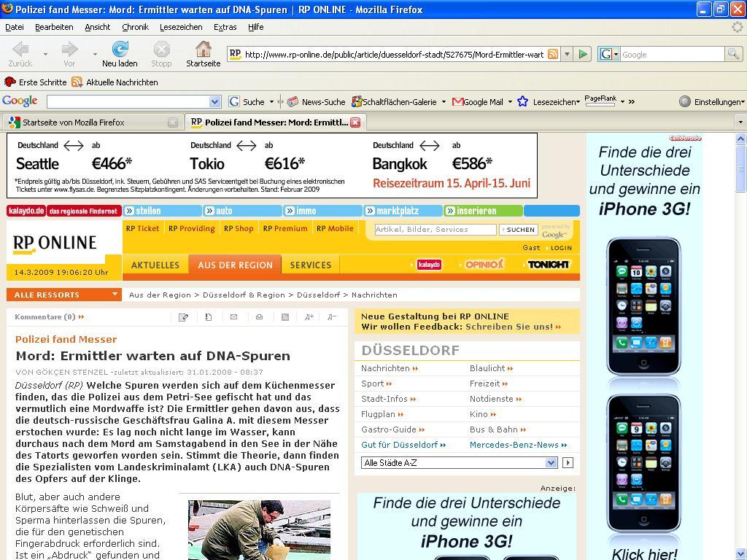Image resolution: width=747 pixels, height=560 pixels.
Task: Decrease font size with A- icon
Action: [332, 317]
